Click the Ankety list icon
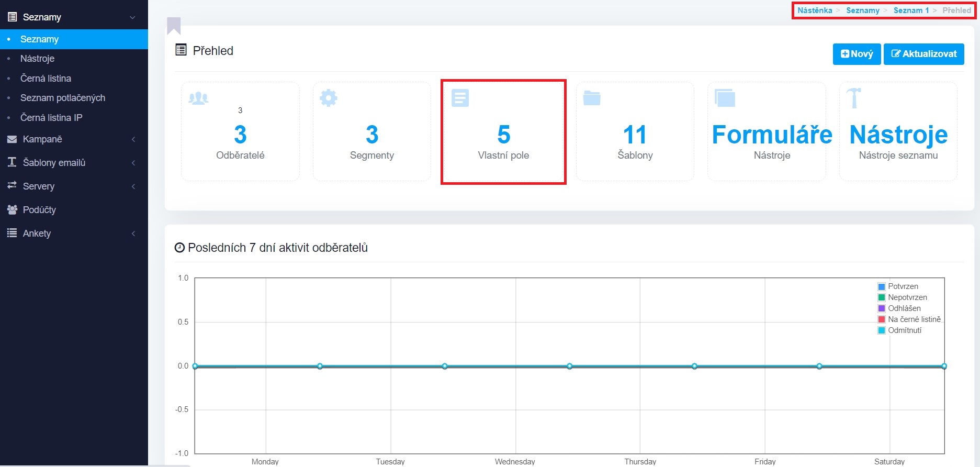This screenshot has width=980, height=467. click(x=12, y=233)
